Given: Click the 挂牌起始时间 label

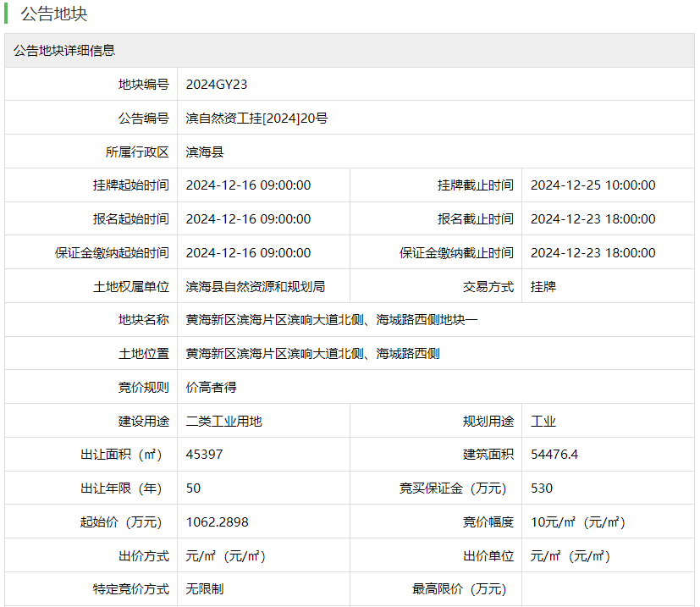Looking at the screenshot, I should click(x=131, y=185).
